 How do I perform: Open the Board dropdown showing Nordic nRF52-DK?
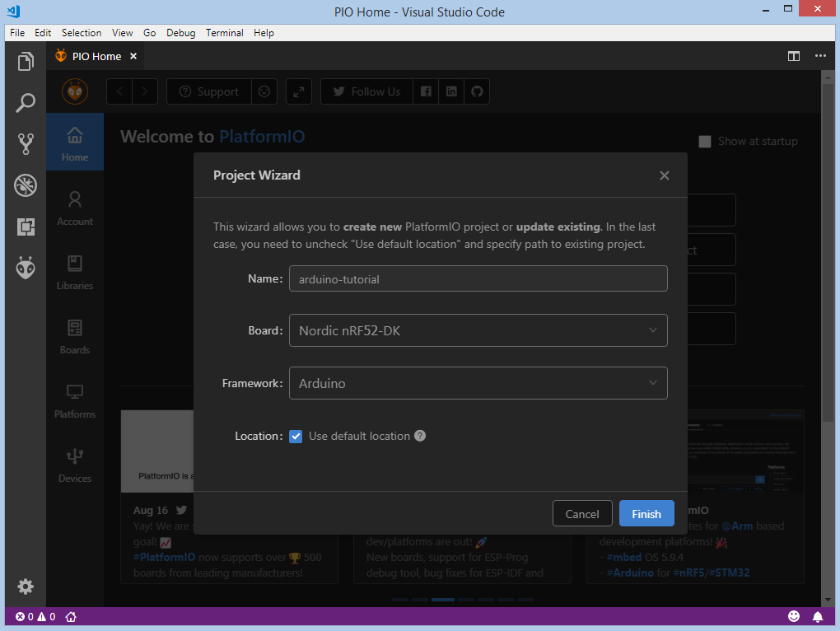[478, 330]
